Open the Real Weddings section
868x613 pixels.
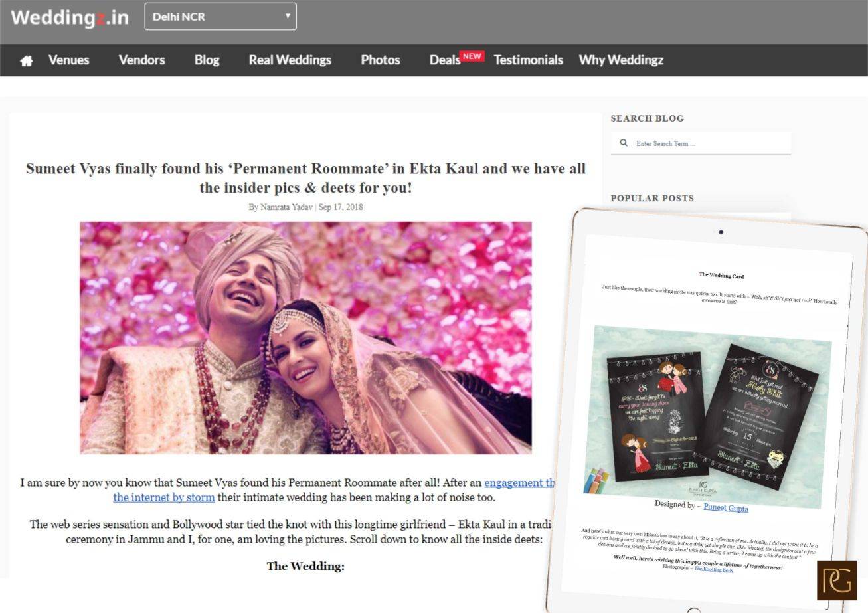(x=290, y=60)
